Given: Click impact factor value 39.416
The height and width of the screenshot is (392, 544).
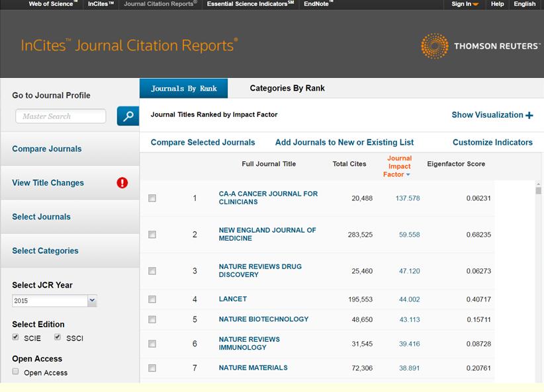Looking at the screenshot, I should pos(410,344).
